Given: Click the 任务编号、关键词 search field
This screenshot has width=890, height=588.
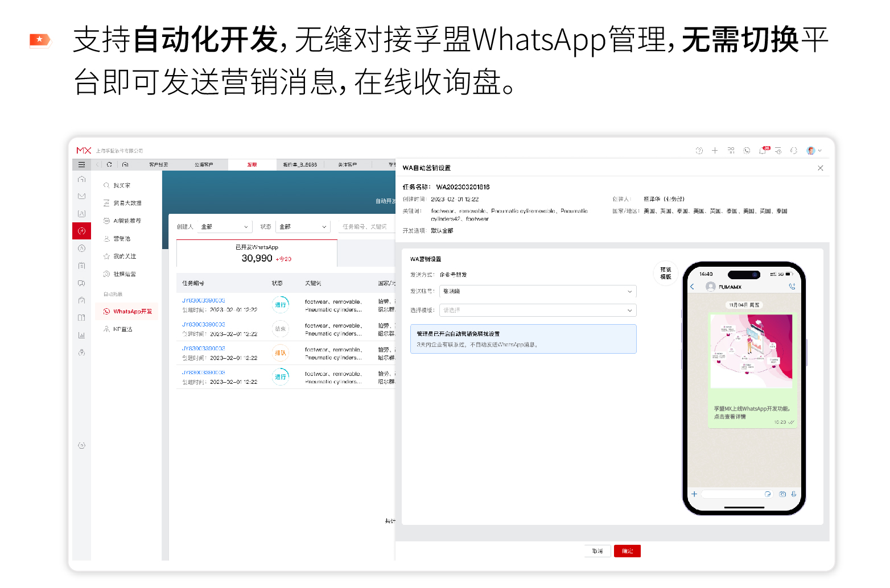Looking at the screenshot, I should click(x=367, y=226).
